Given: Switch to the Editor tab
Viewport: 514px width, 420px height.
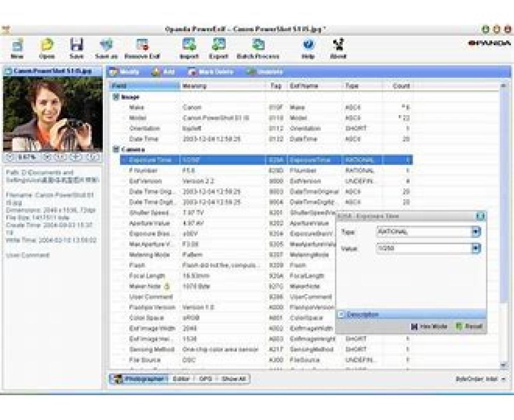Looking at the screenshot, I should pyautogui.click(x=181, y=379).
